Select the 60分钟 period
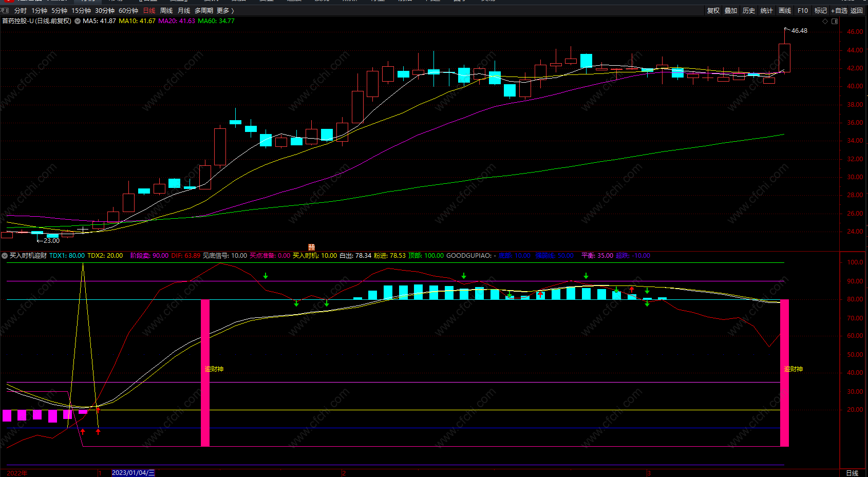 128,11
